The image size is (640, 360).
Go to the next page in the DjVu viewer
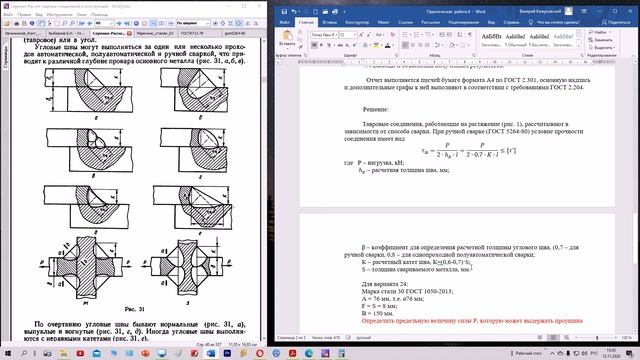click(119, 23)
